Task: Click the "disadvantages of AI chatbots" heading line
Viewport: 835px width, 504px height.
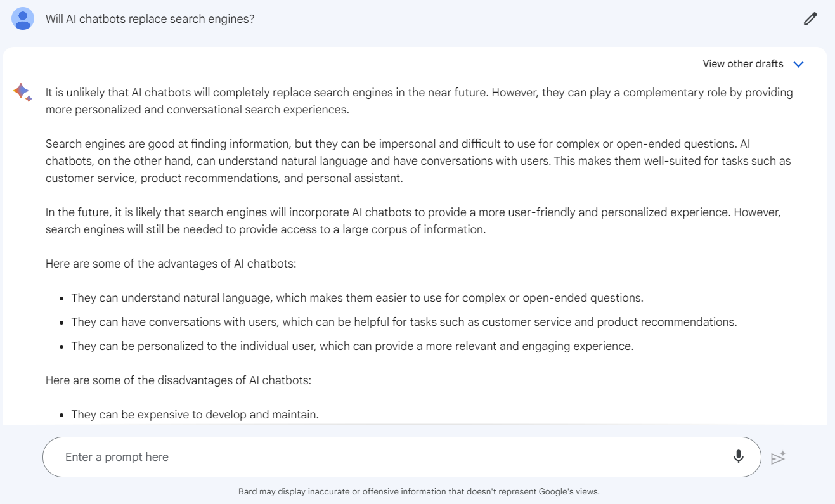Action: coord(178,380)
